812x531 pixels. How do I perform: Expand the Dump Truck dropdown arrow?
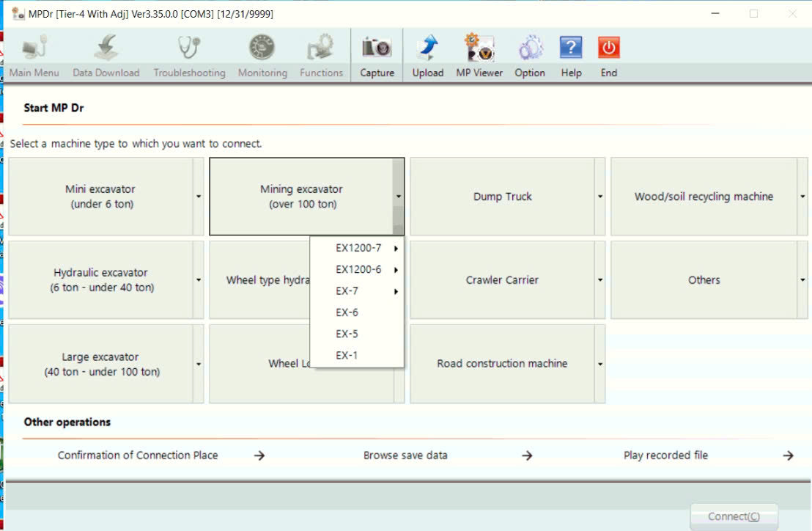pyautogui.click(x=599, y=197)
